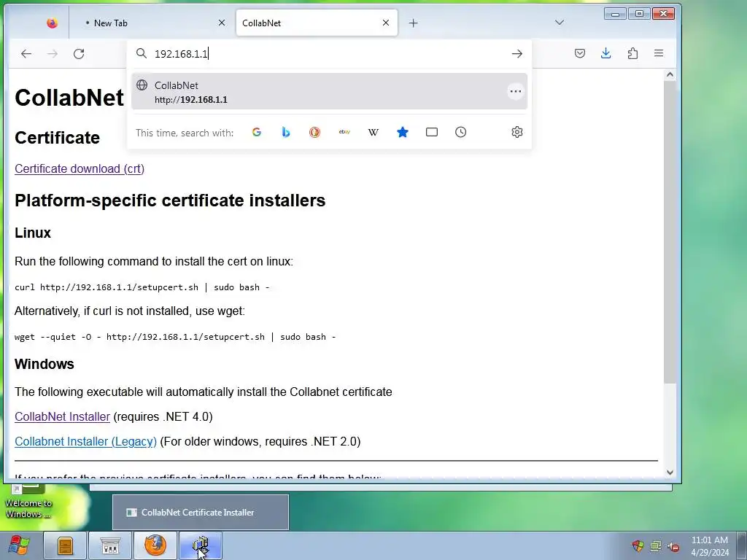Click the Go arrow in the address bar

pos(517,54)
